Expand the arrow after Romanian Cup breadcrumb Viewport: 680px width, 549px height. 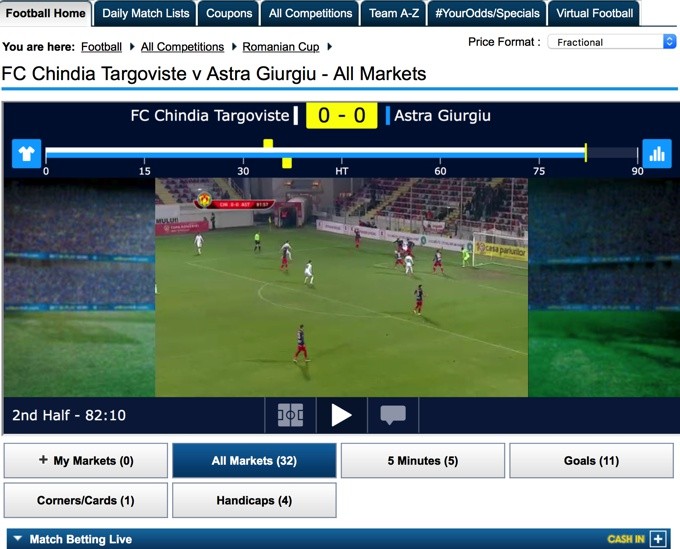330,46
